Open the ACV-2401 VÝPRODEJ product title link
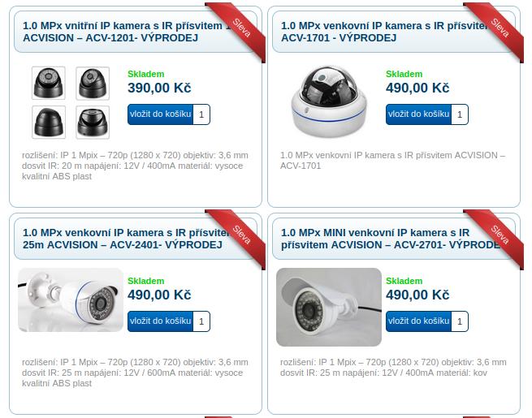 point(126,239)
